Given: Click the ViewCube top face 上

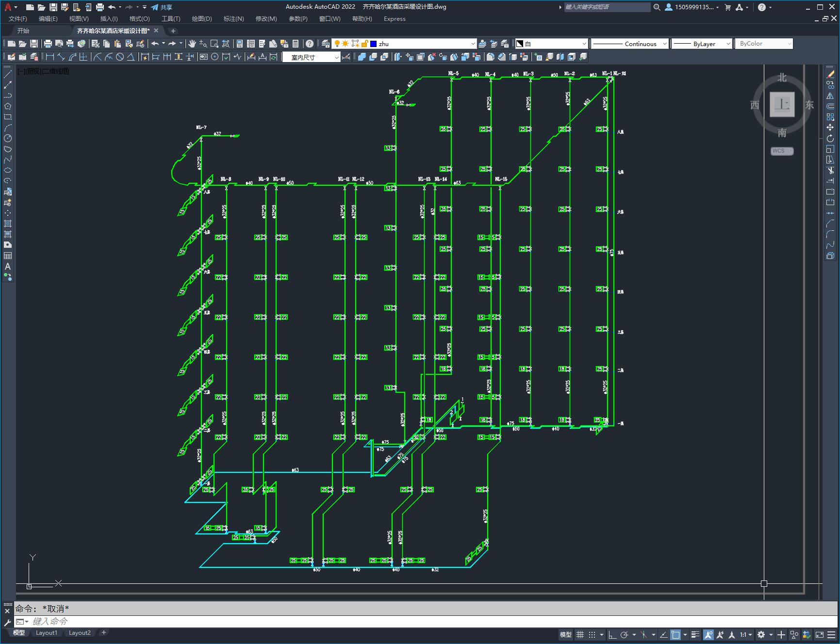Looking at the screenshot, I should point(782,104).
